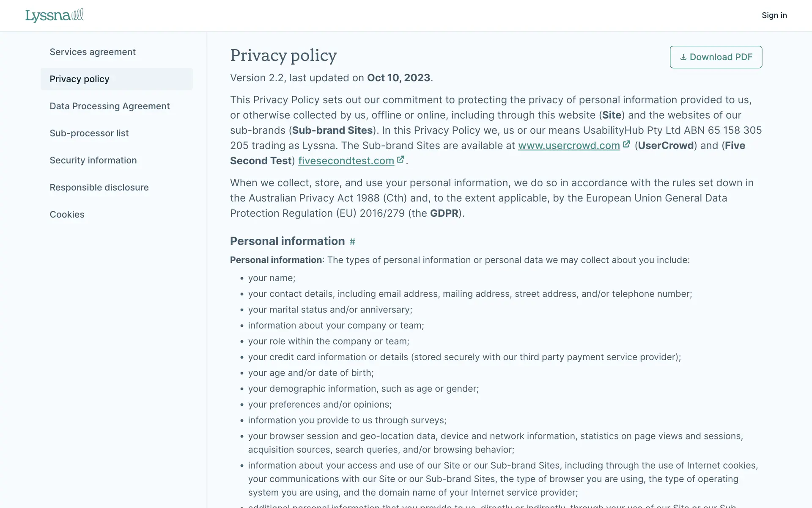Open the Data Processing Agreement page
Image resolution: width=812 pixels, height=508 pixels.
(110, 106)
